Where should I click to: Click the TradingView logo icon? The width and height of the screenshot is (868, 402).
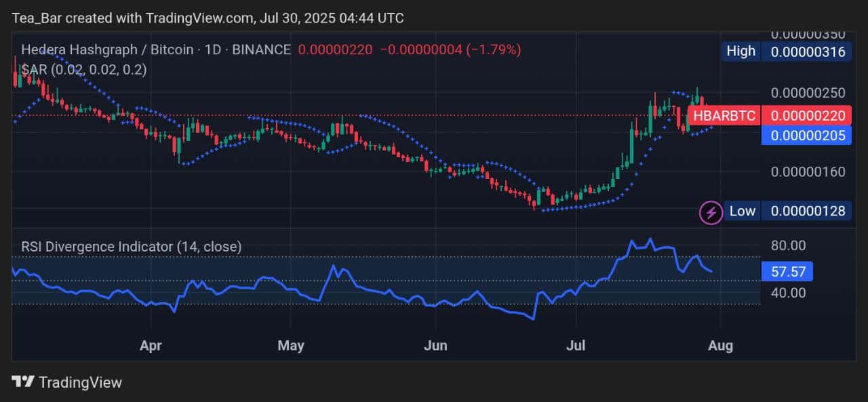point(23,382)
